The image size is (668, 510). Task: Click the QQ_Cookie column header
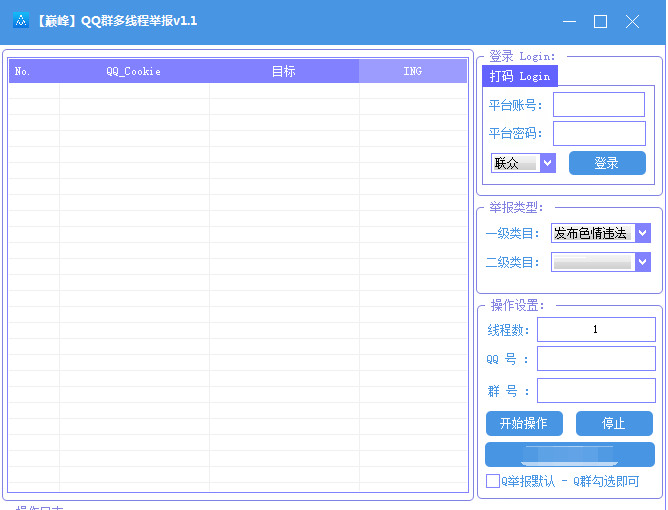point(133,72)
